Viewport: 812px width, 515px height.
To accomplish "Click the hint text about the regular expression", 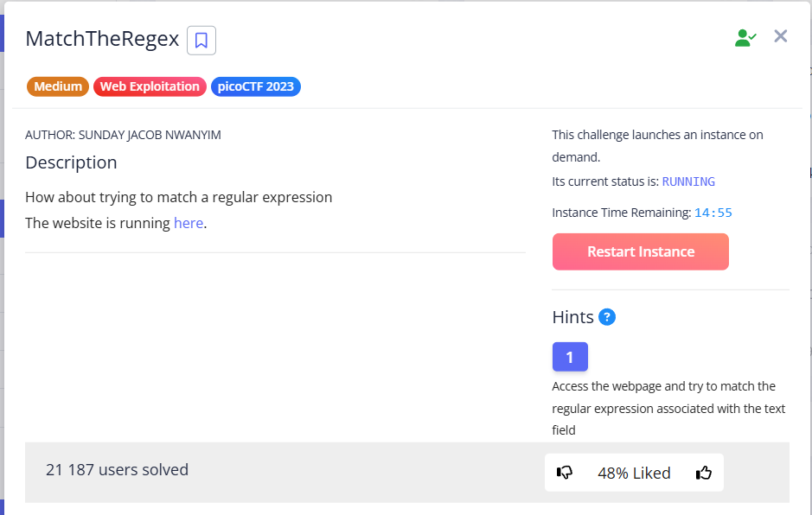I will point(668,408).
